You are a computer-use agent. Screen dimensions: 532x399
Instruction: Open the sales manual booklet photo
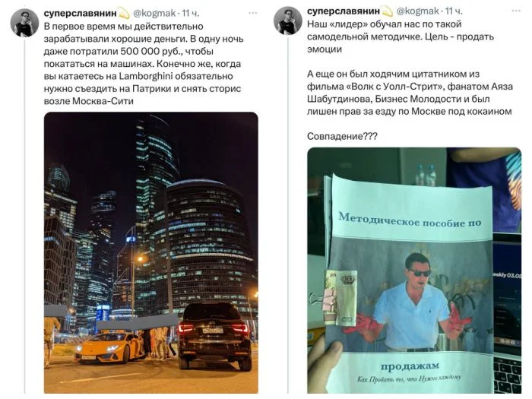[414, 271]
